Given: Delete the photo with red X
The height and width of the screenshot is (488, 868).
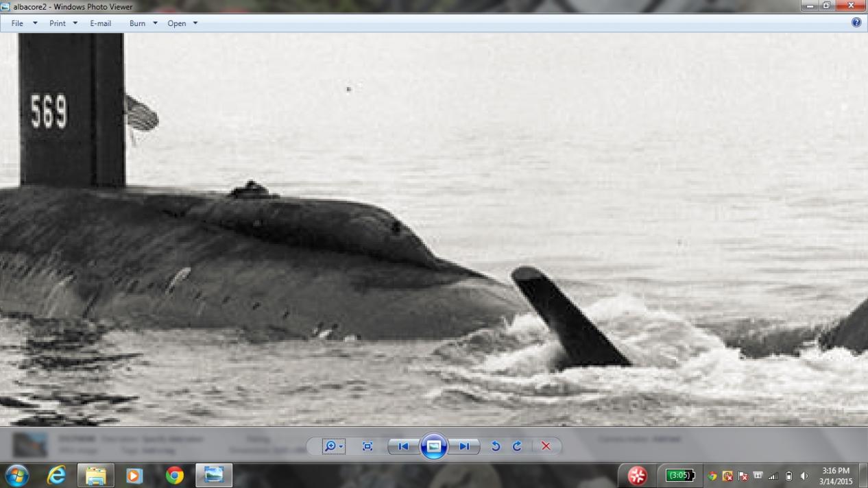Looking at the screenshot, I should pos(546,446).
